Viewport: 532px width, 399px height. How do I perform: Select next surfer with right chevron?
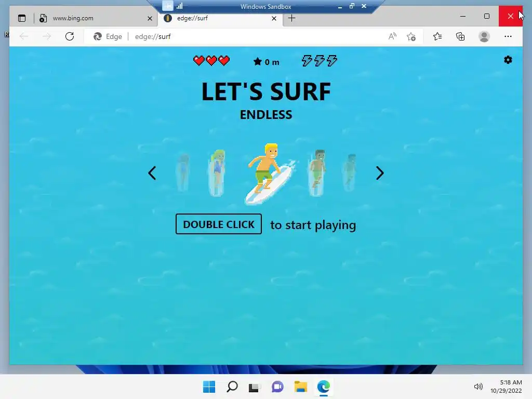[x=380, y=173]
